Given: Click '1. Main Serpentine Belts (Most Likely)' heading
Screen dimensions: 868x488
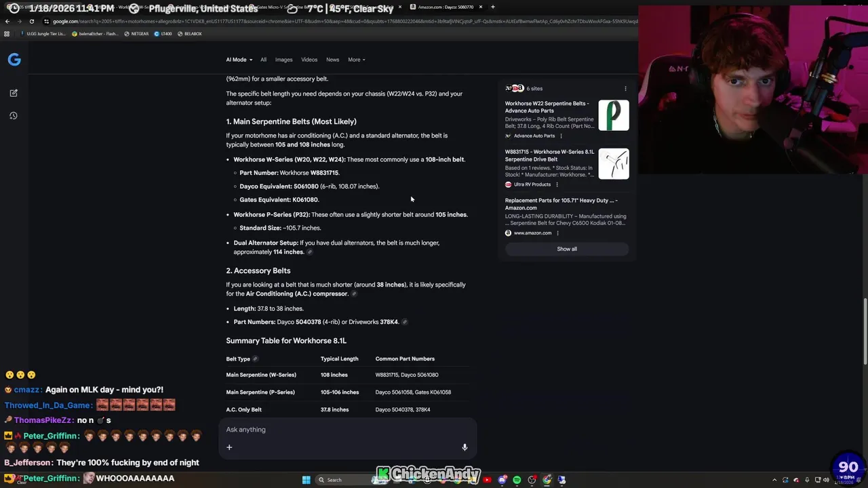Looking at the screenshot, I should click(291, 121).
